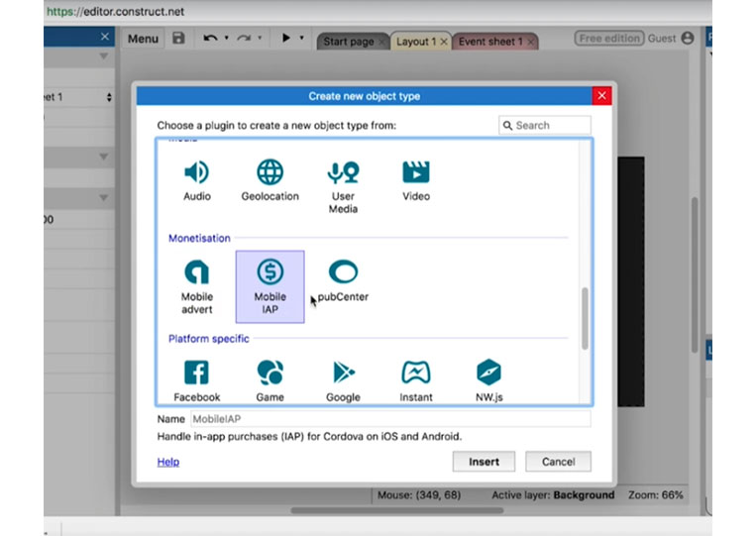Switch to the Start page tab
Viewport: 756px width, 536px height.
(x=348, y=42)
